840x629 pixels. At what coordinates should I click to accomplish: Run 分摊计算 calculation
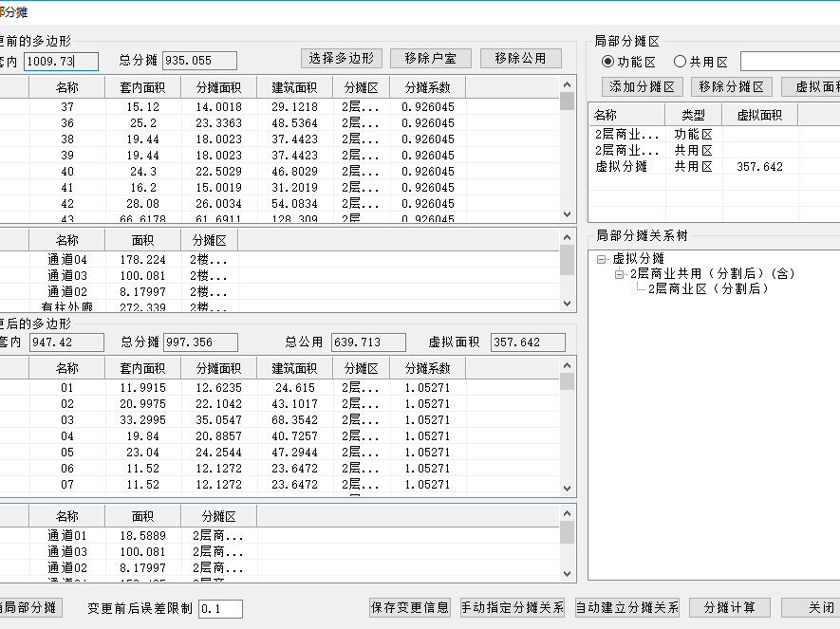pyautogui.click(x=729, y=608)
